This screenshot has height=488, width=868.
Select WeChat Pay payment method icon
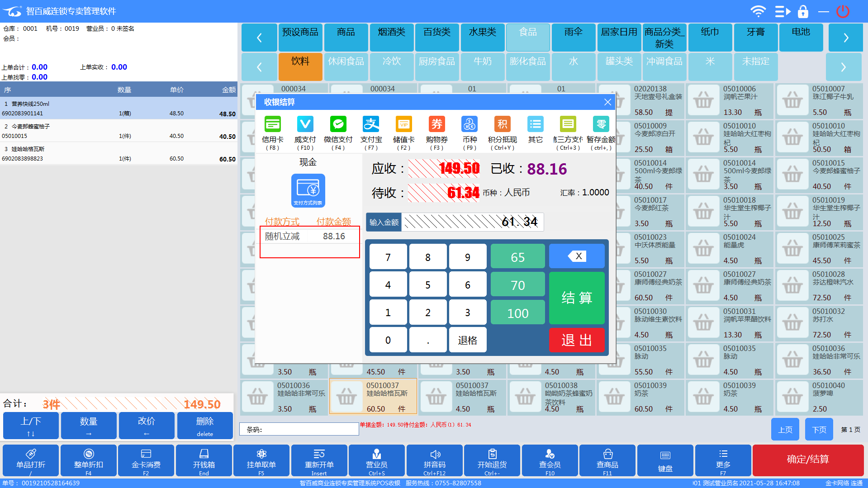click(338, 124)
